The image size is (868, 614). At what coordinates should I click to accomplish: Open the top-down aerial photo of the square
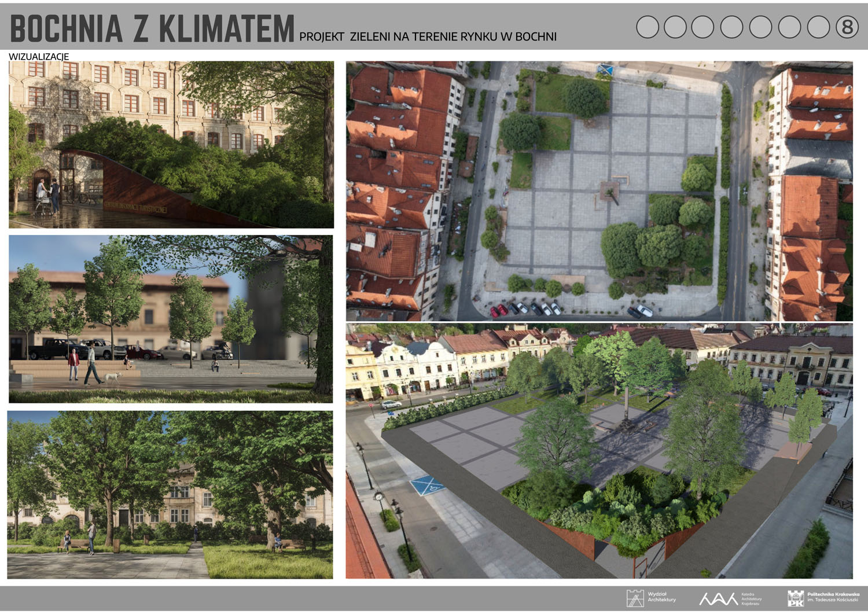tap(599, 191)
